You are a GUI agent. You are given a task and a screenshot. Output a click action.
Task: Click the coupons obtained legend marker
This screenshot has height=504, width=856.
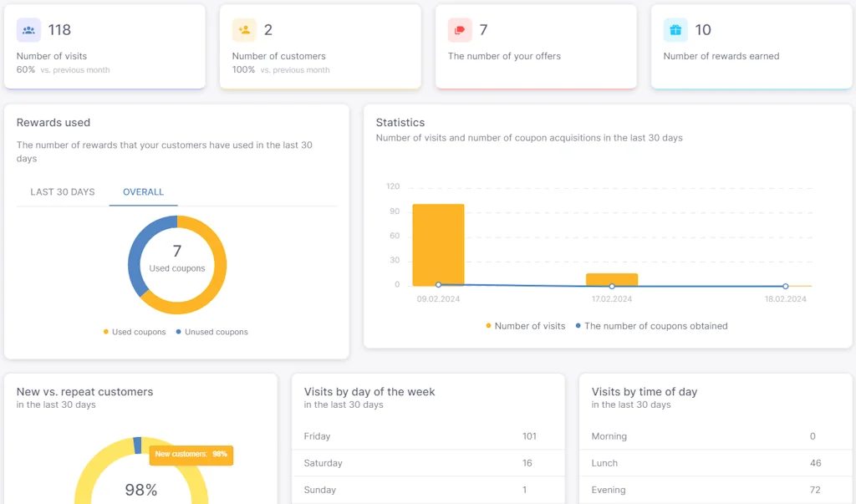578,326
